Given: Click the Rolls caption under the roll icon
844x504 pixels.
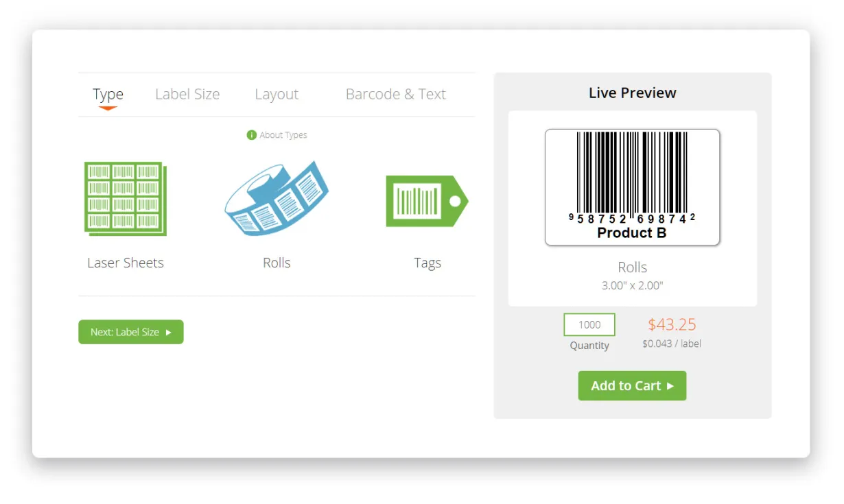Looking at the screenshot, I should 277,263.
